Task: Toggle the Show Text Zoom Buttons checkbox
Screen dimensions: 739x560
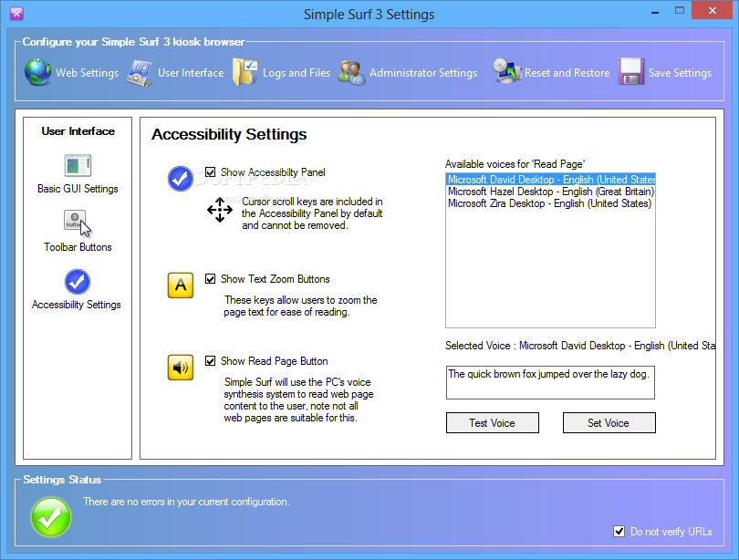Action: click(x=210, y=279)
